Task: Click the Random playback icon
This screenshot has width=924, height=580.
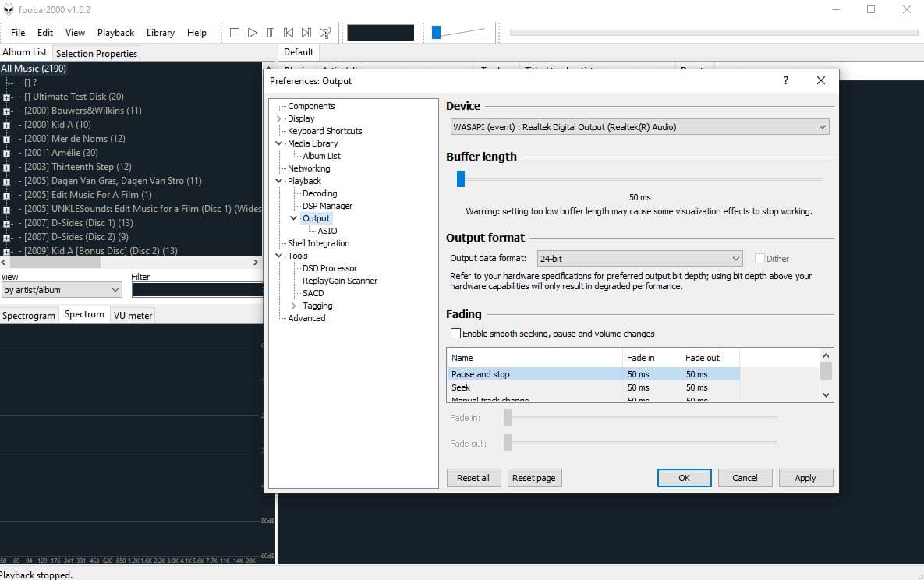Action: pos(324,33)
